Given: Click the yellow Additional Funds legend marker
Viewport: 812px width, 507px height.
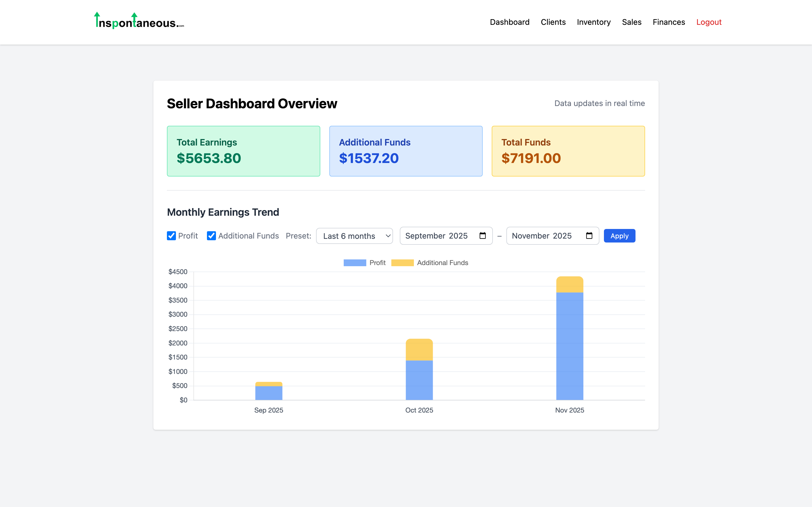Looking at the screenshot, I should pyautogui.click(x=402, y=263).
